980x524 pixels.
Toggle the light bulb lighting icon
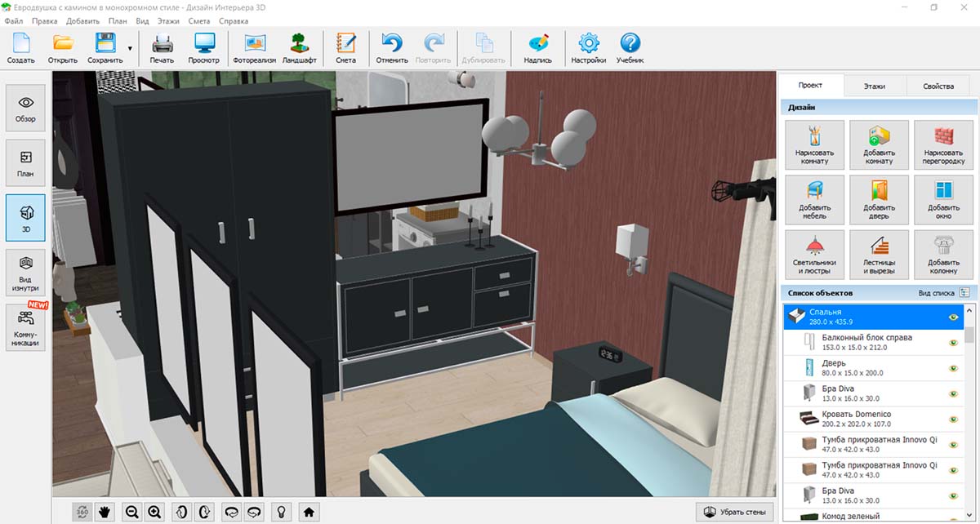(281, 512)
